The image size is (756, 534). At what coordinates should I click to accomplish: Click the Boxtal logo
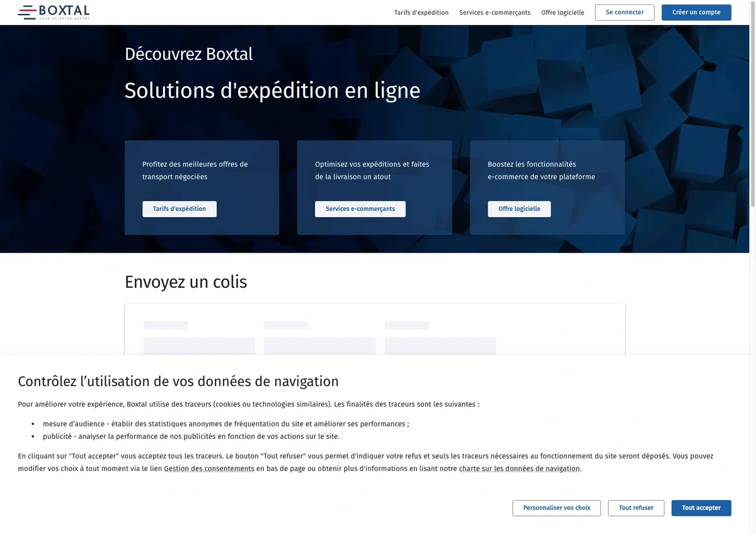[x=54, y=12]
